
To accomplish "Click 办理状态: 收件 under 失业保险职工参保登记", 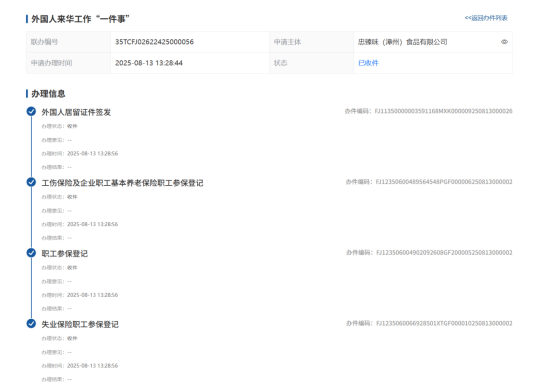I will click(x=59, y=338).
